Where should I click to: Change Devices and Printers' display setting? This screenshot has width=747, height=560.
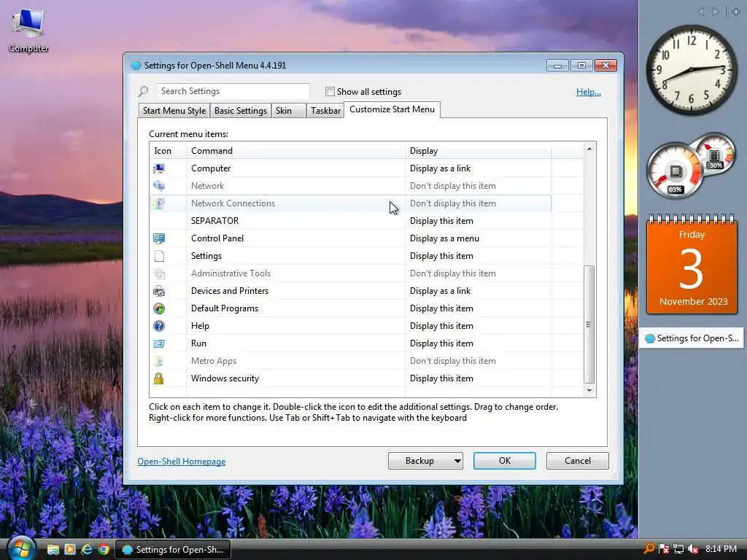(440, 291)
